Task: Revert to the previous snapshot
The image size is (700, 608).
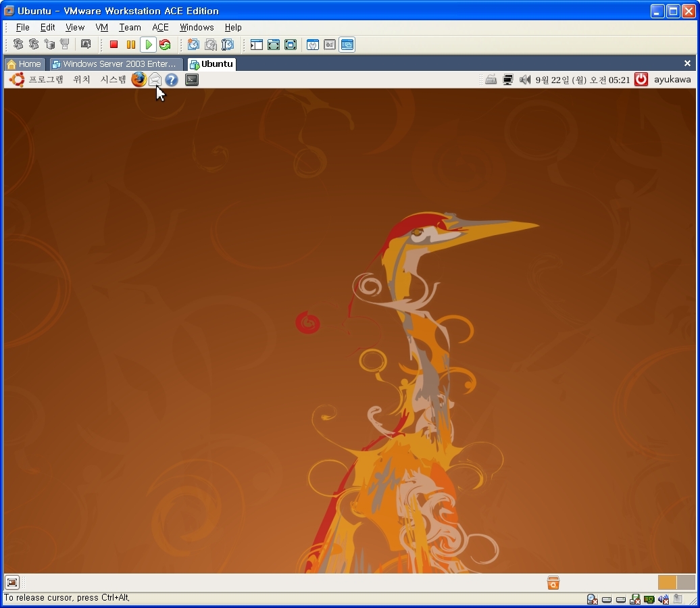Action: pyautogui.click(x=211, y=45)
